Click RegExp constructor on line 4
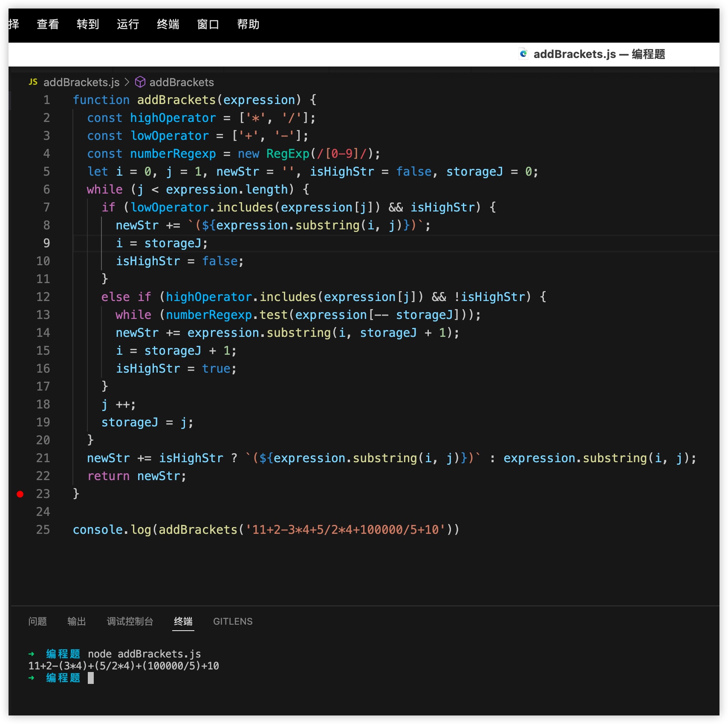The width and height of the screenshot is (728, 724). (x=288, y=153)
